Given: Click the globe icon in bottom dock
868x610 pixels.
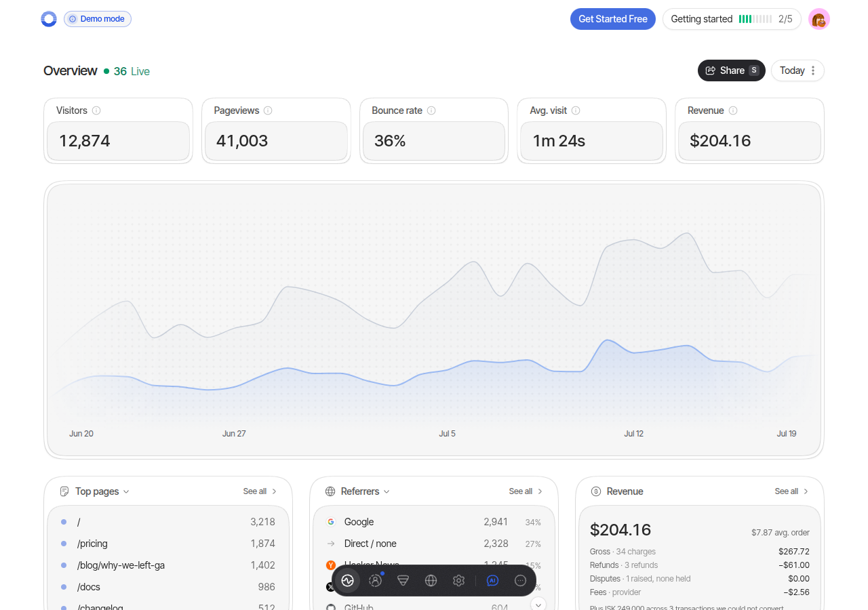Looking at the screenshot, I should click(431, 580).
